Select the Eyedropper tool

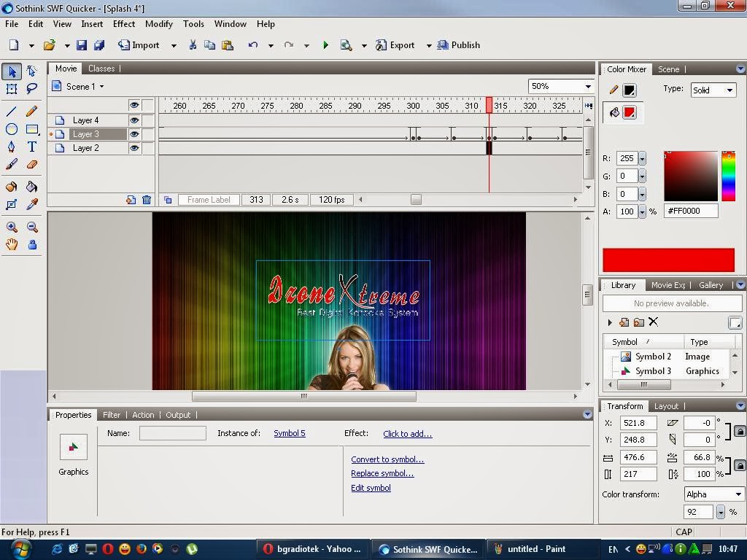(32, 204)
